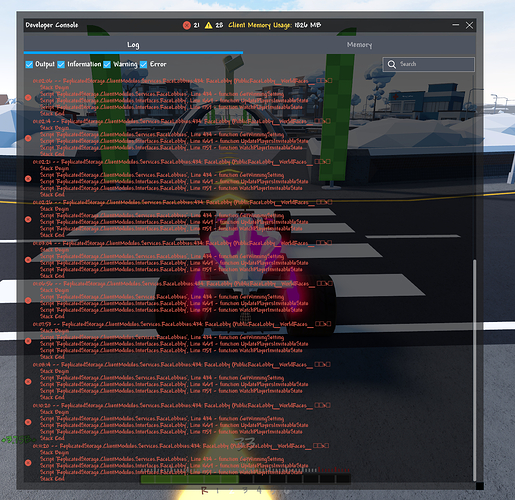Image resolution: width=515 pixels, height=500 pixels.
Task: Switch to the Log tab
Action: click(133, 45)
